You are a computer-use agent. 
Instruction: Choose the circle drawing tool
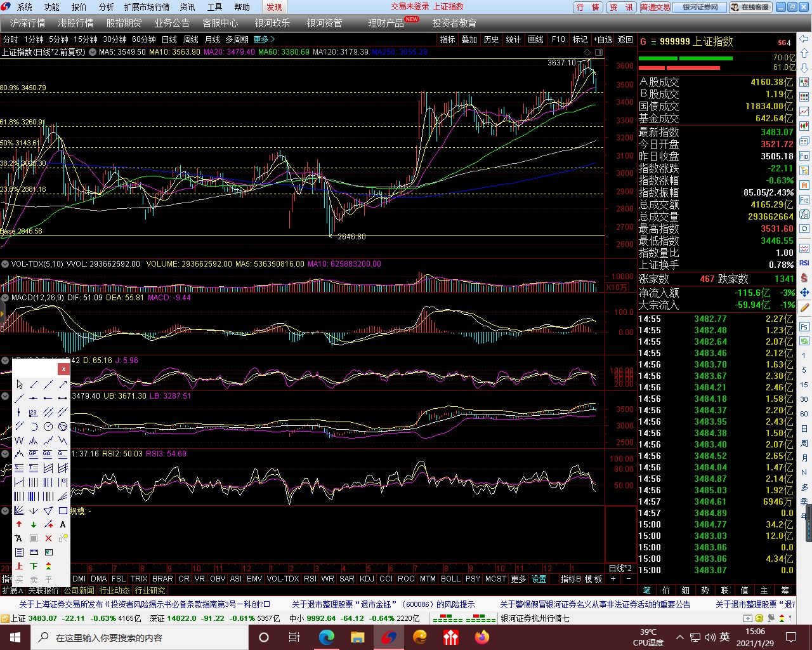coord(48,427)
